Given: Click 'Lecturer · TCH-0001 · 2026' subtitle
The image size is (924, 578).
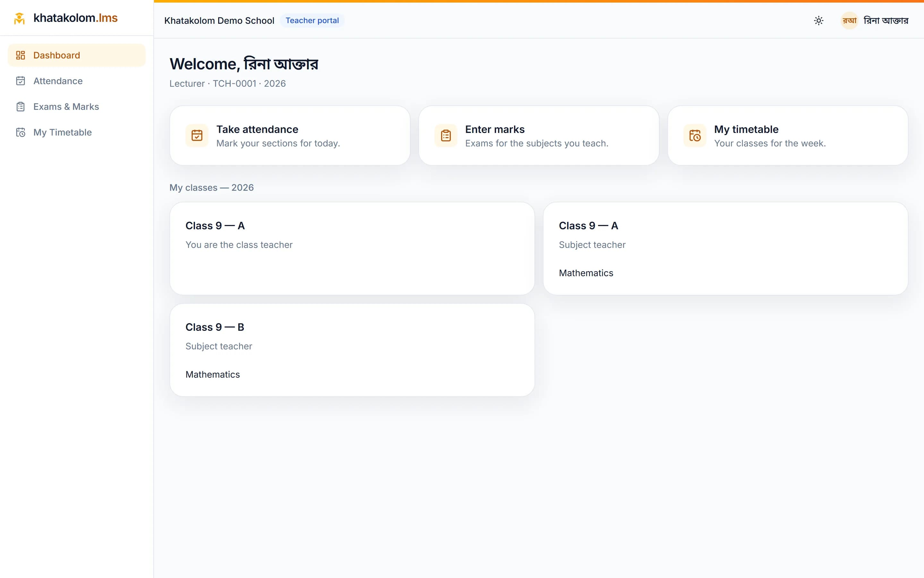Looking at the screenshot, I should point(227,83).
